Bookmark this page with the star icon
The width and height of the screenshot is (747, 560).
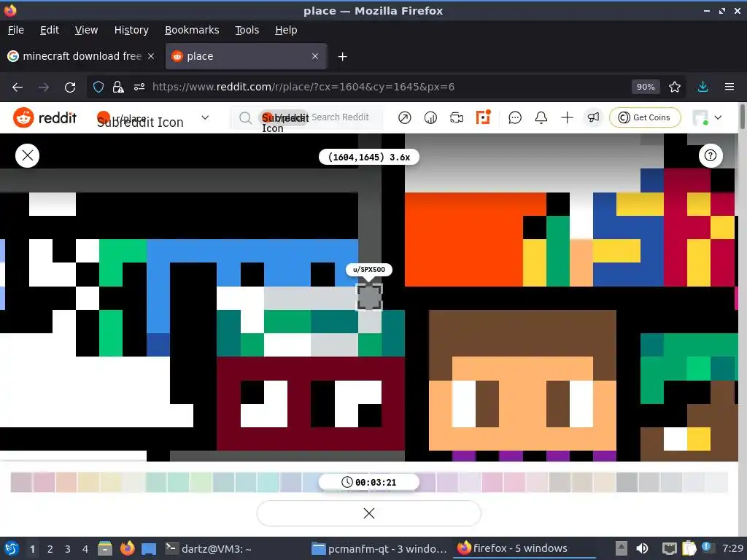point(674,87)
